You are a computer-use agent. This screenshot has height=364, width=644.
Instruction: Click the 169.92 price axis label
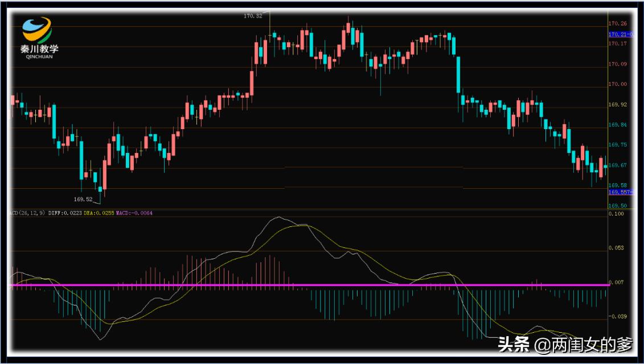click(x=618, y=104)
